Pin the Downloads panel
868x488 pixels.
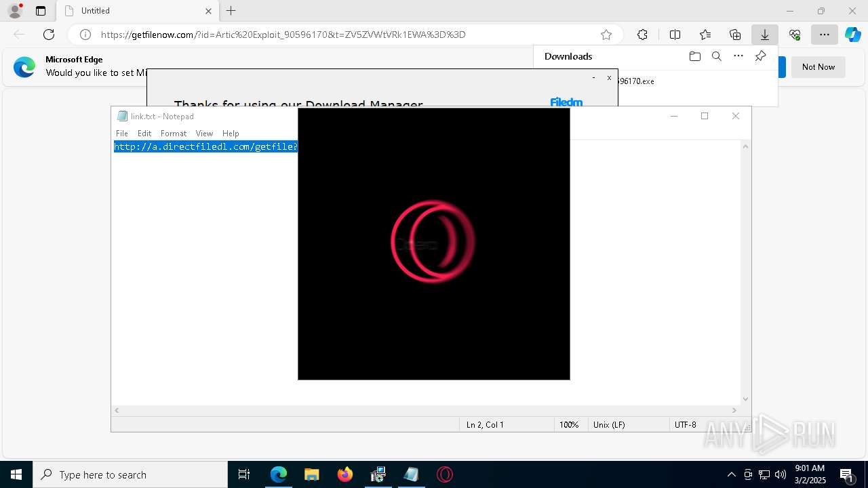click(761, 56)
